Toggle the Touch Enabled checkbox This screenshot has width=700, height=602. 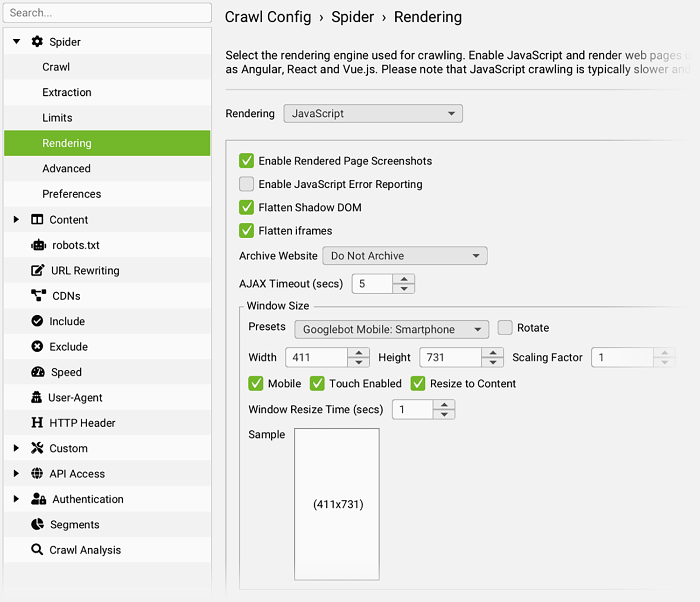click(317, 383)
